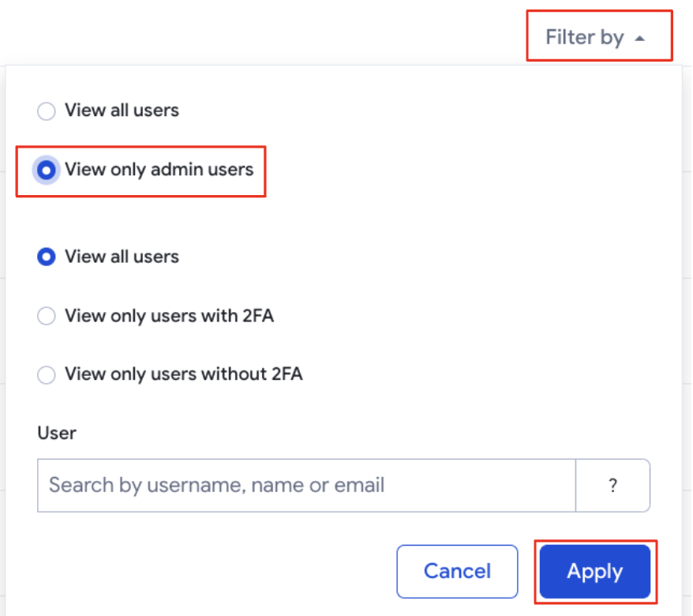Choose the View only admin users radio button
The height and width of the screenshot is (616, 693).
coord(47,171)
